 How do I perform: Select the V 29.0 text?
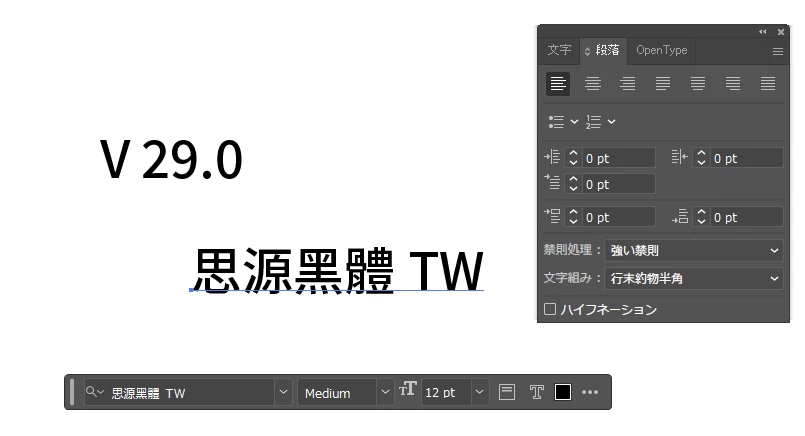171,159
